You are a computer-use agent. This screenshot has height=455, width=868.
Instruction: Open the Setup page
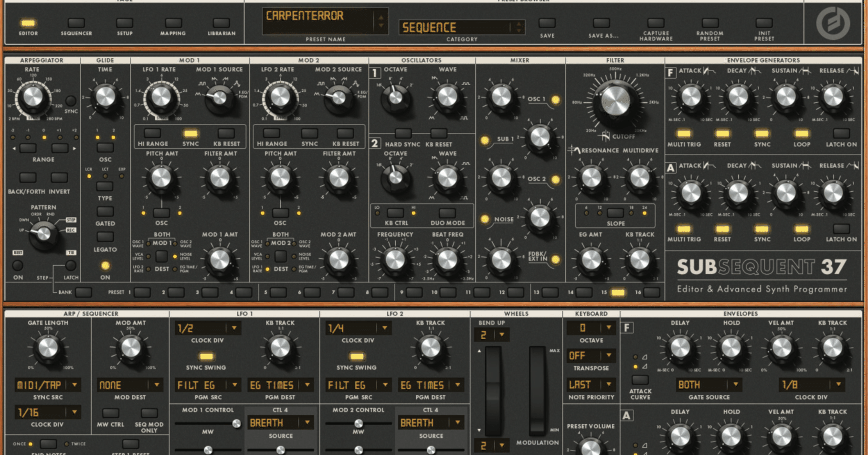pyautogui.click(x=125, y=23)
